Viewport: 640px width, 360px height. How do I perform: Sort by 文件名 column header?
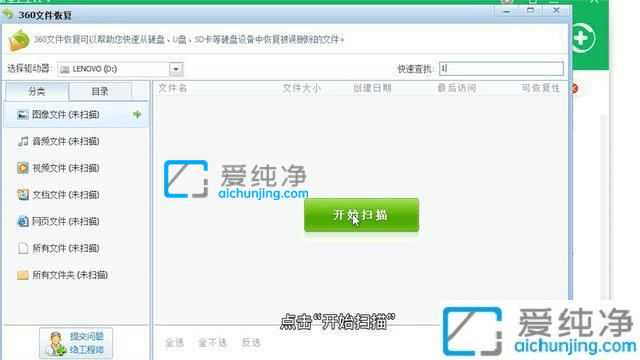(x=173, y=88)
